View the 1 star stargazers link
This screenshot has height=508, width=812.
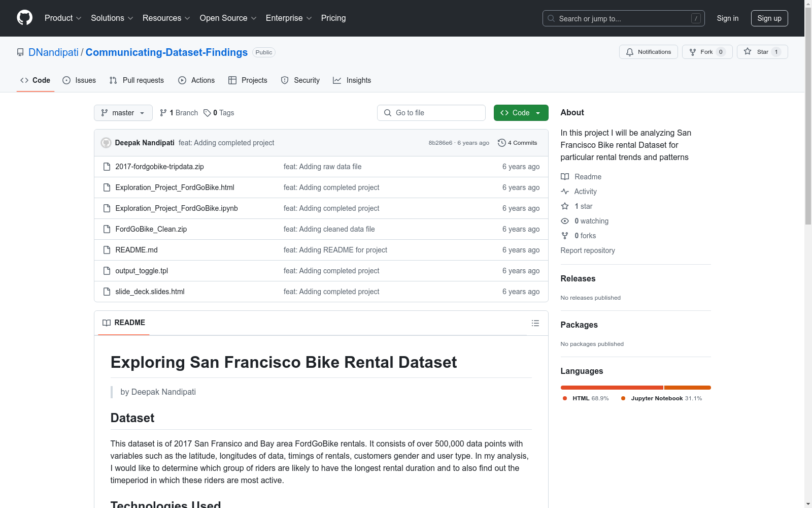[577, 206]
